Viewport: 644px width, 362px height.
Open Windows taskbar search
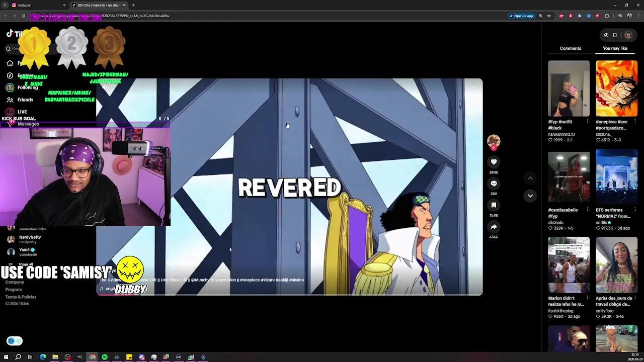tap(18, 357)
